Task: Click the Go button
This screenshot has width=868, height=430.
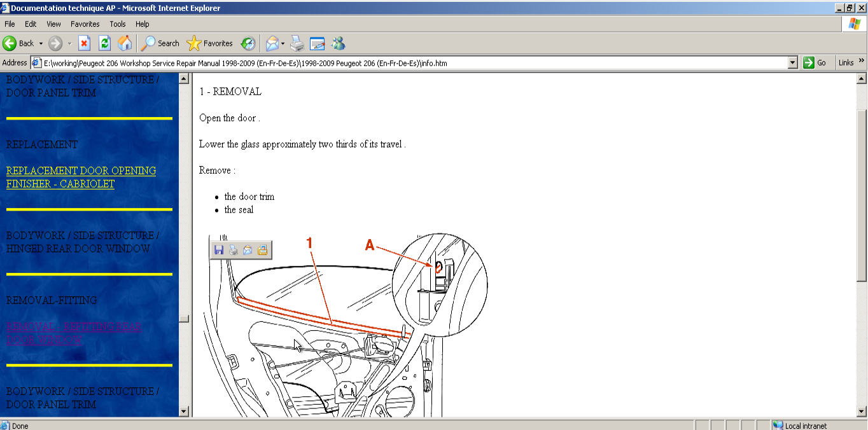Action: (x=815, y=63)
